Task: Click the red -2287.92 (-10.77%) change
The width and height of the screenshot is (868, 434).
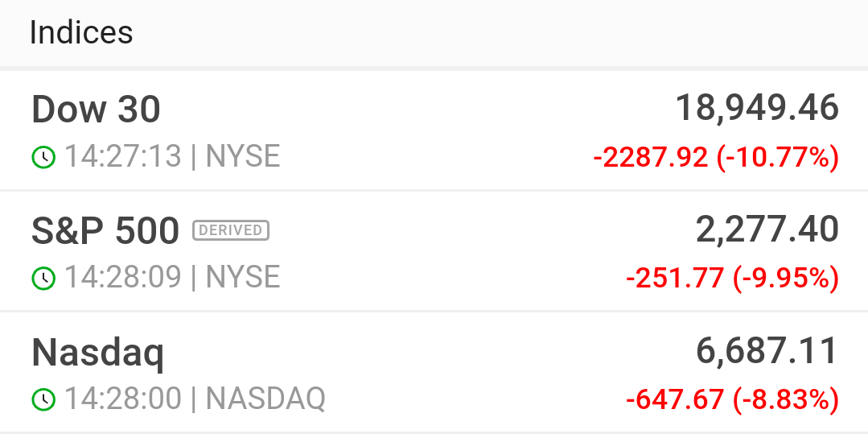Action: coord(716,158)
